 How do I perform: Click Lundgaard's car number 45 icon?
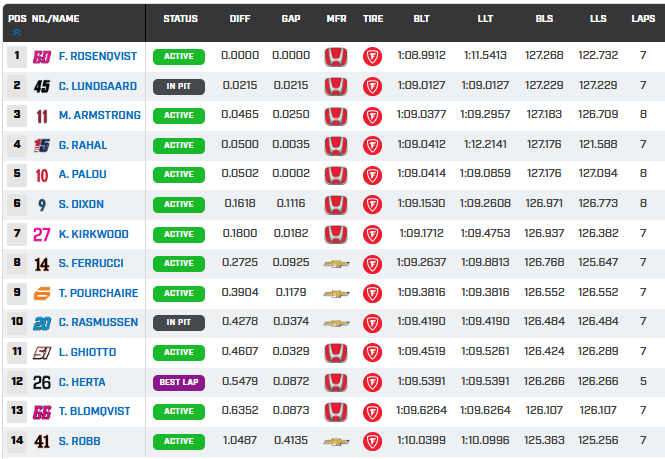42,87
